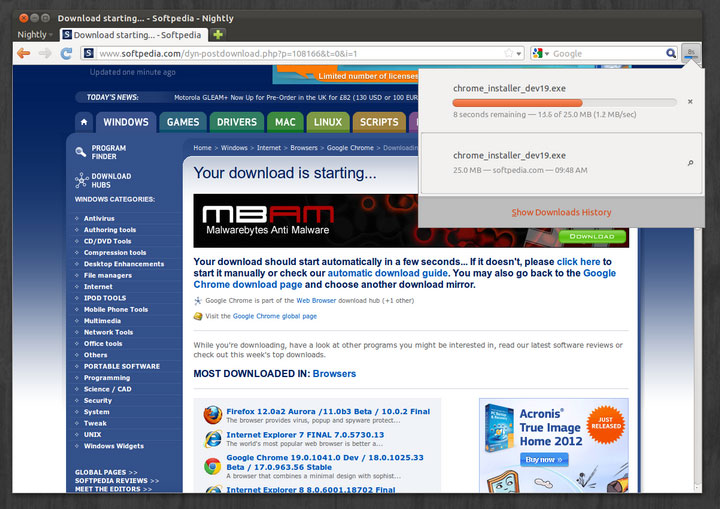
Task: Open Google Chrome 19.0.1041.0 Dev link
Action: (x=325, y=462)
